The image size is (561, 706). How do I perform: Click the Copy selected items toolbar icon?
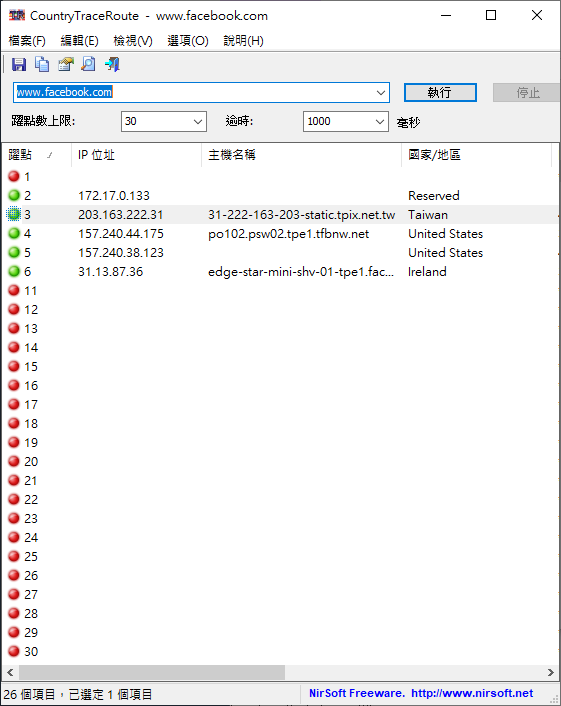42,64
